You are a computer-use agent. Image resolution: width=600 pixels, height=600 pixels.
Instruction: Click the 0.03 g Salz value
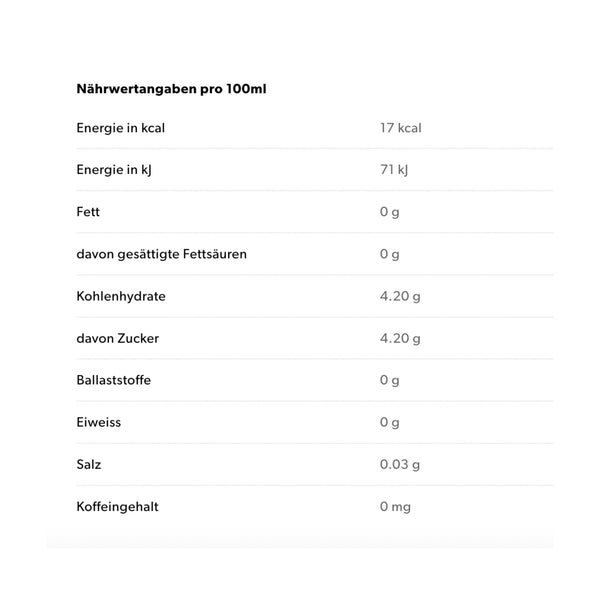pos(400,465)
